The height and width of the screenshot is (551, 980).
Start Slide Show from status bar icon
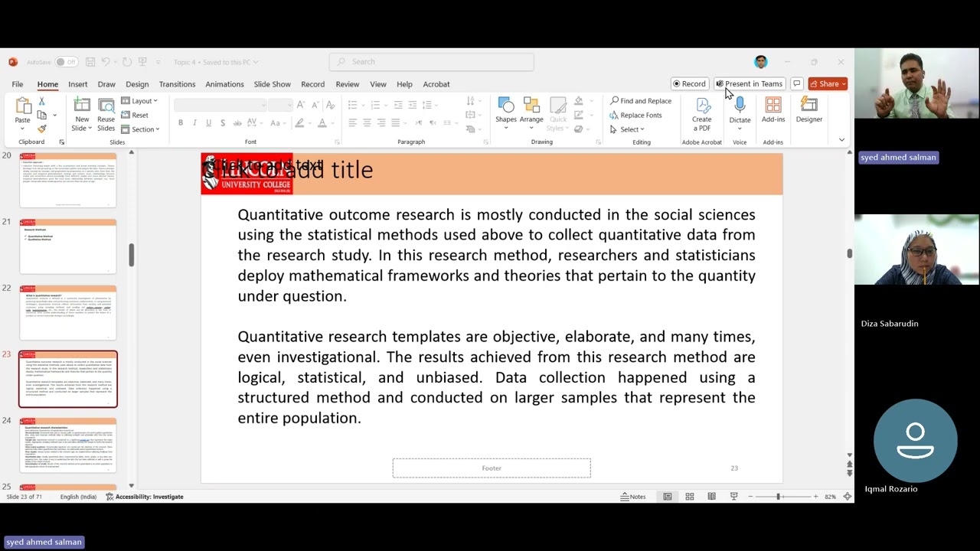(x=733, y=497)
